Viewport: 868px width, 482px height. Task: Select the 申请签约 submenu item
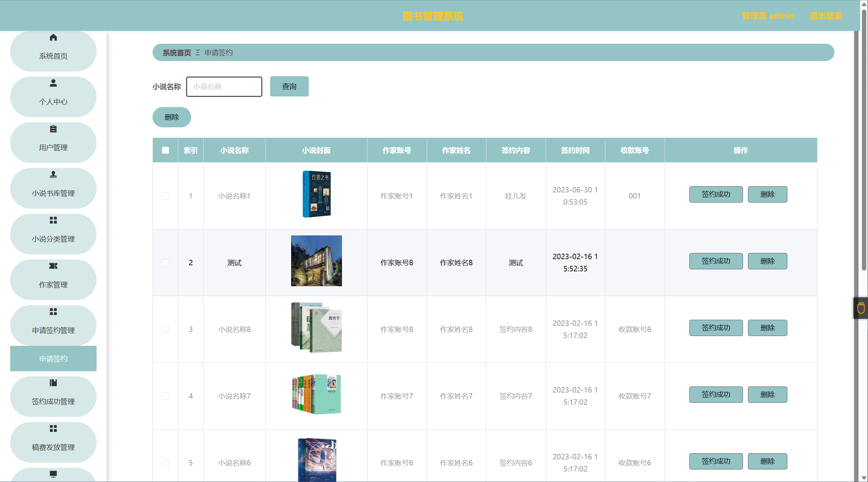coord(53,358)
